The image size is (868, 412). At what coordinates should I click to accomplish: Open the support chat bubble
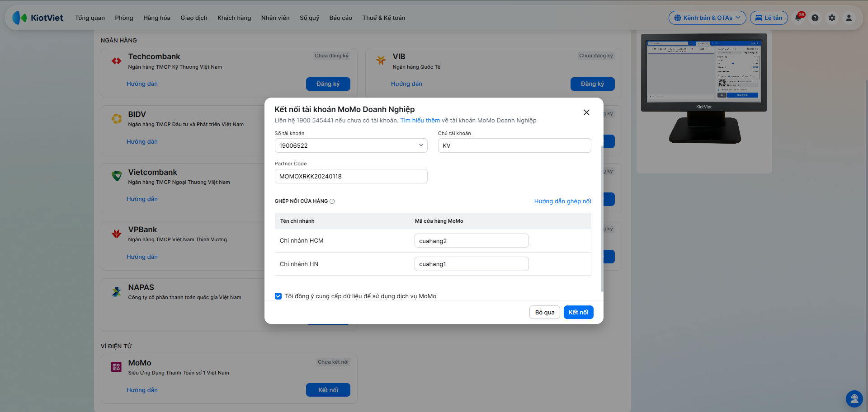coord(854,399)
